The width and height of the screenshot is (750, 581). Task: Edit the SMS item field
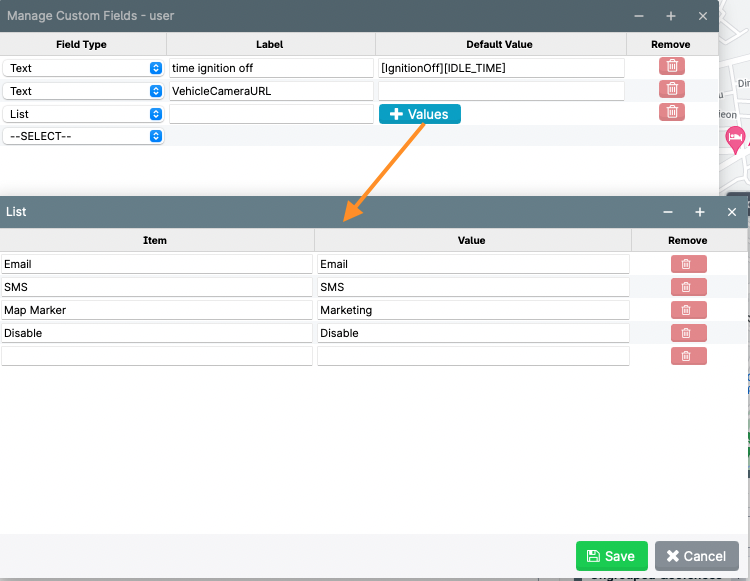[157, 287]
